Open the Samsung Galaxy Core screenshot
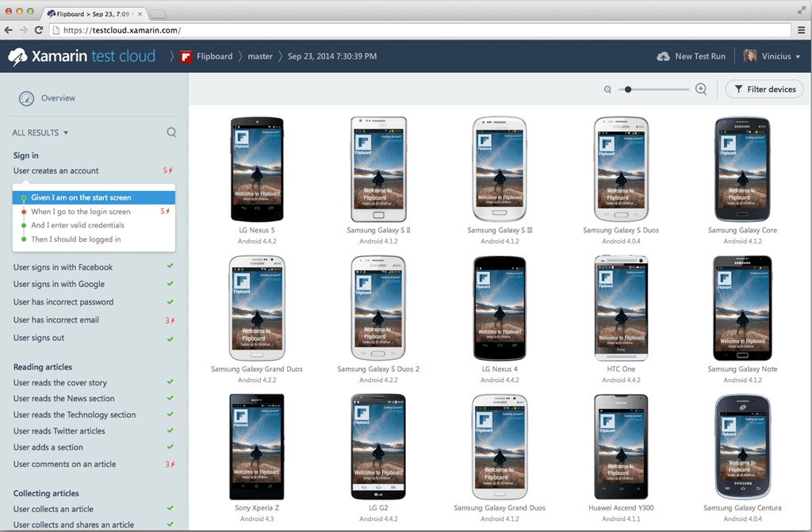 (x=742, y=170)
